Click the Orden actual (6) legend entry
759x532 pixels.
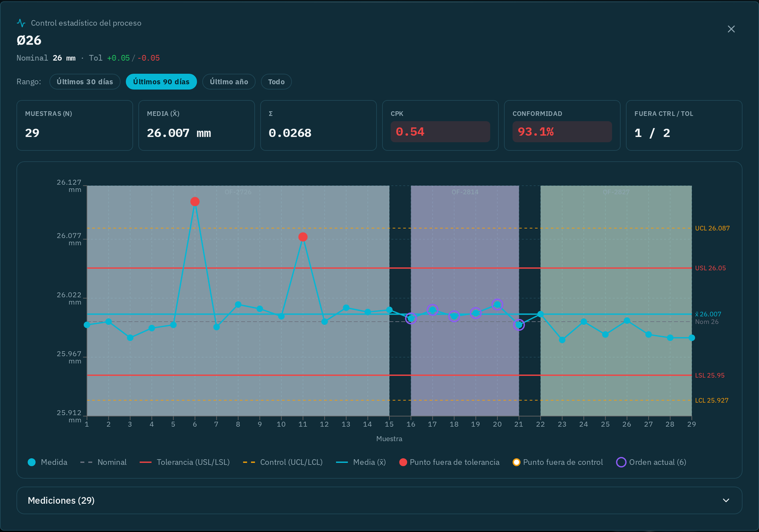[652, 462]
